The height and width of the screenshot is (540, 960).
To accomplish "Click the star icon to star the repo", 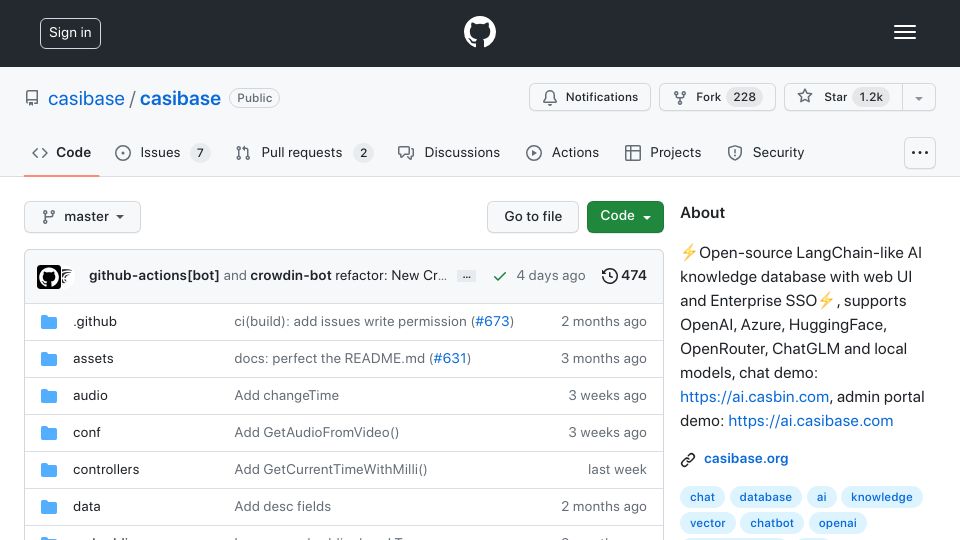I will pyautogui.click(x=804, y=96).
